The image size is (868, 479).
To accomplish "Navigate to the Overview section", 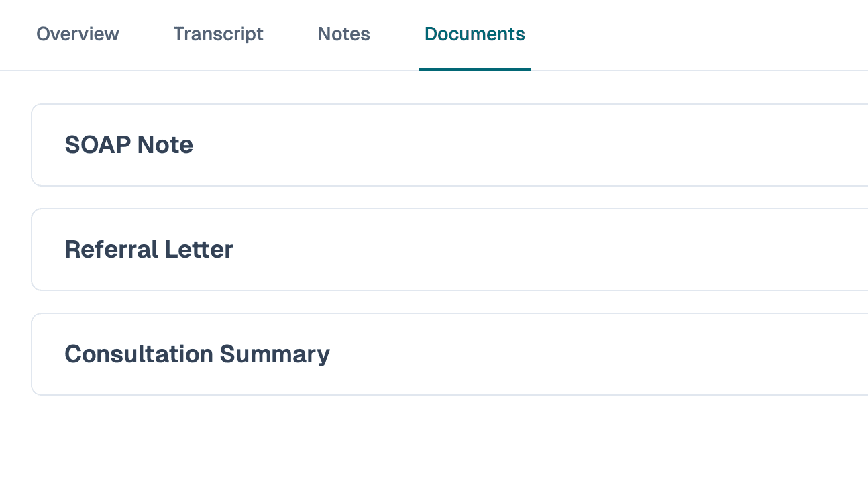I will [77, 34].
